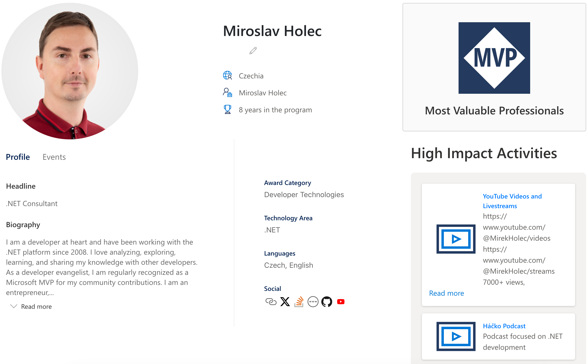
Task: Click the Award Category label
Action: point(287,183)
